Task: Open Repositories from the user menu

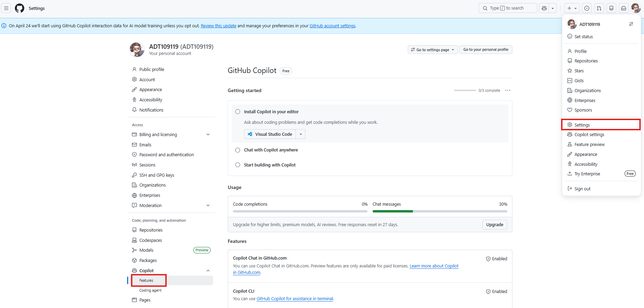Action: (x=601, y=61)
